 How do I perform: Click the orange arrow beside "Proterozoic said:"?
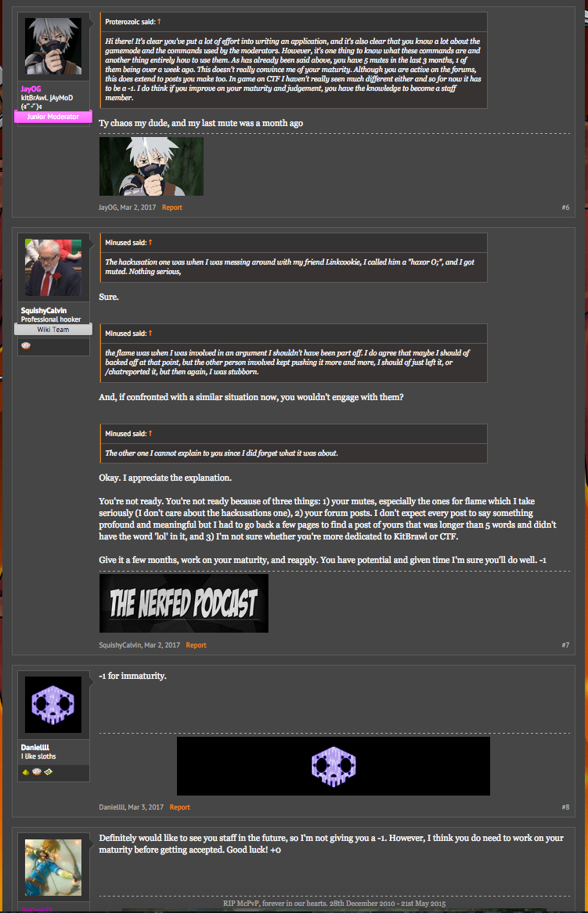[159, 22]
